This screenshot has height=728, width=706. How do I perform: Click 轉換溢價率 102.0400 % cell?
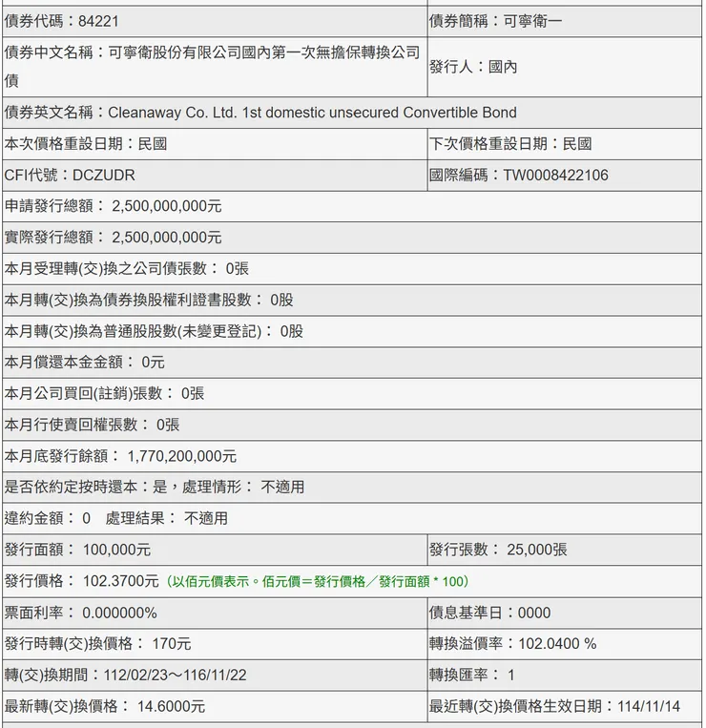(x=564, y=644)
